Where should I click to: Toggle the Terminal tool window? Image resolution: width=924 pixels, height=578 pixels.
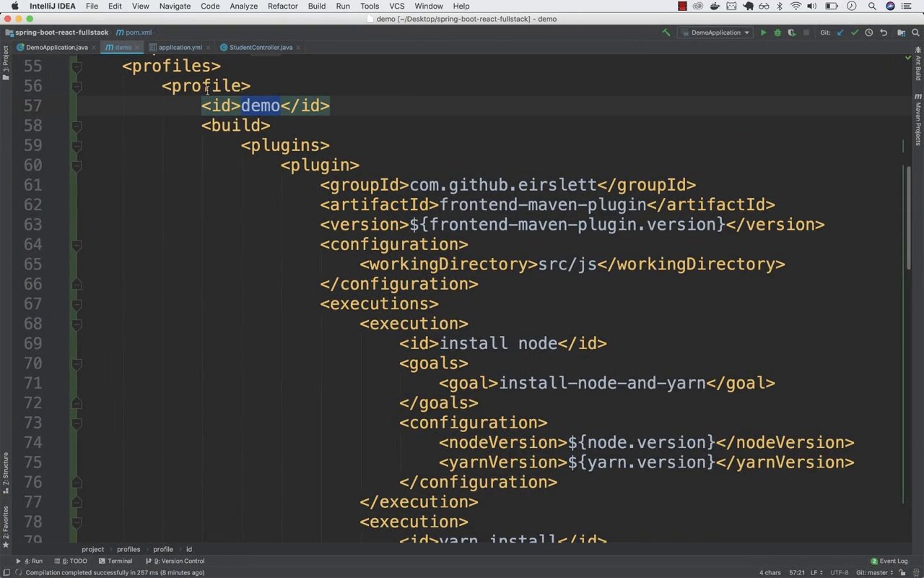[x=115, y=561]
